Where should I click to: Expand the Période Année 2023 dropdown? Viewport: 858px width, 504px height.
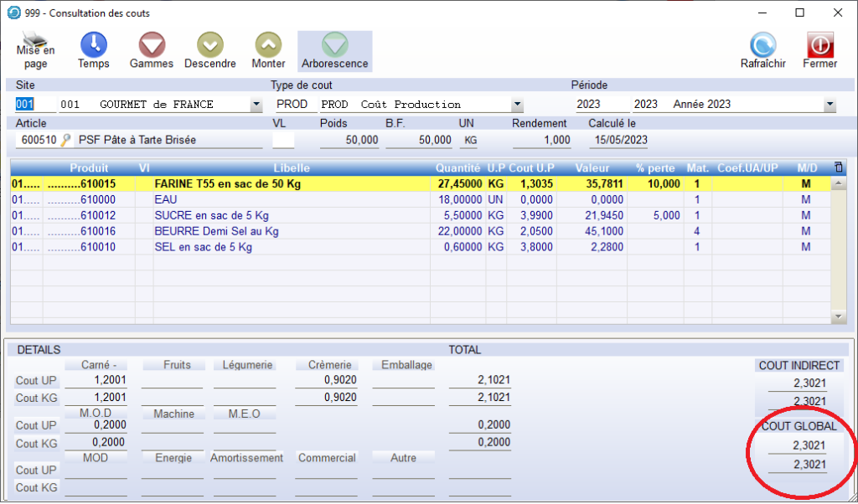pos(830,105)
